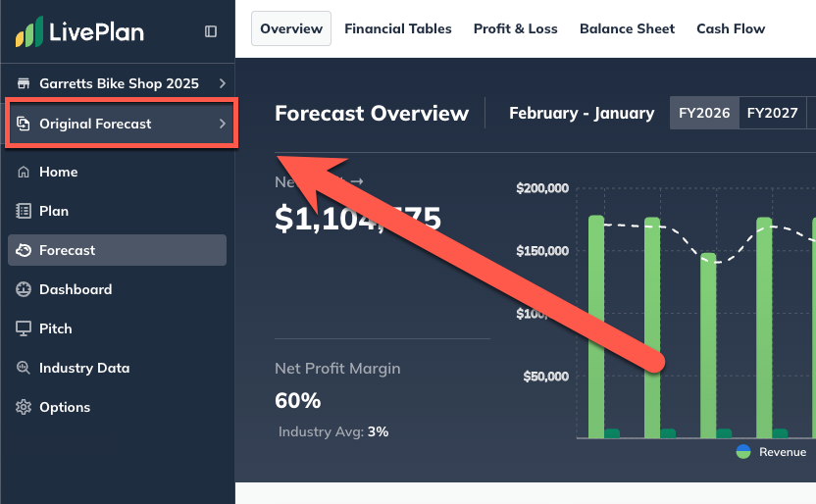Expand Garretts Bike Shop 2025 chevron
The image size is (816, 504).
pos(223,83)
